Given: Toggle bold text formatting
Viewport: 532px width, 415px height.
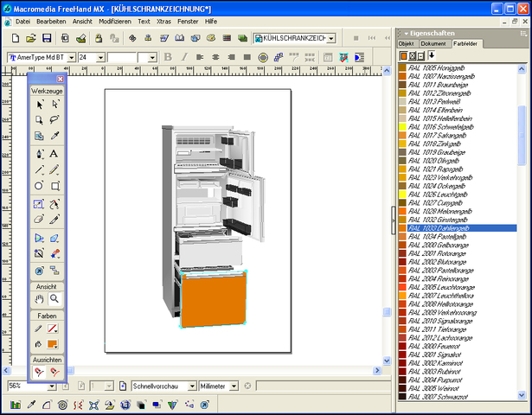Looking at the screenshot, I should coord(168,57).
